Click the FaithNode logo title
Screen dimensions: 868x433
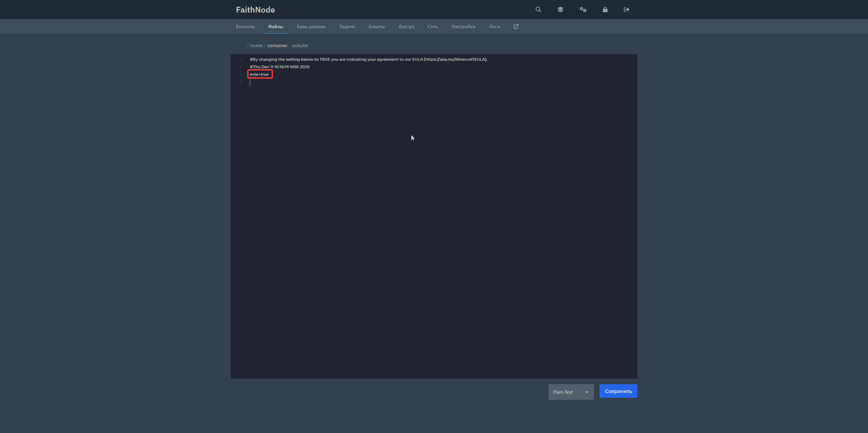[x=255, y=10]
